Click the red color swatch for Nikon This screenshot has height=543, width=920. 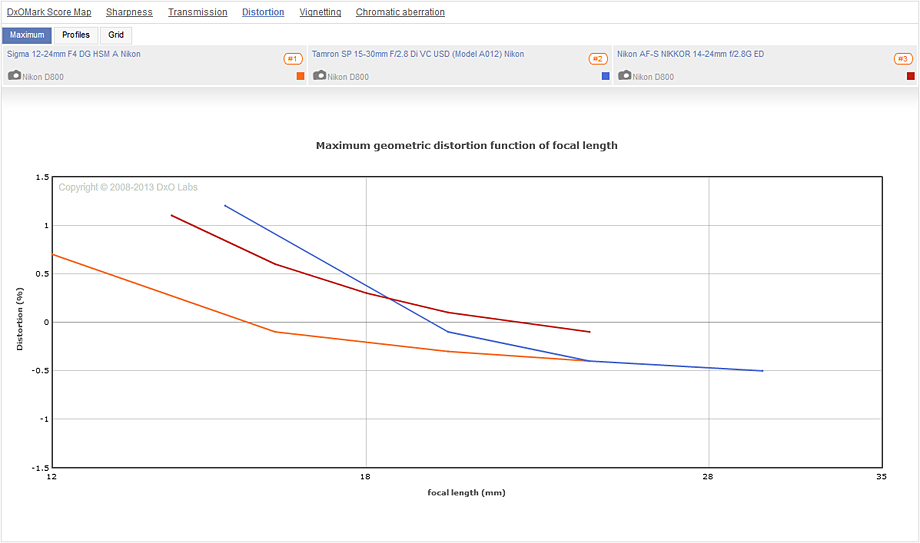[910, 76]
